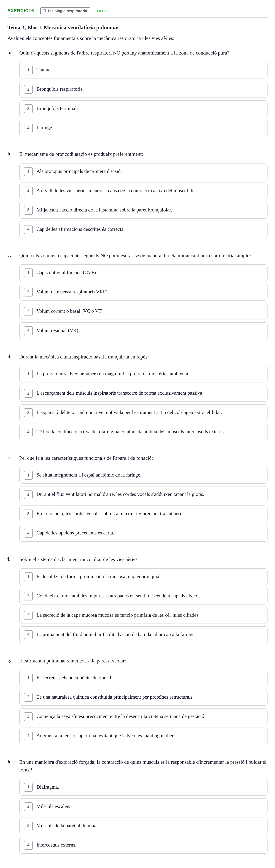The image size is (275, 868).
Task: Click number 4 box beside 'Intercostals externs.'
Action: pos(28,845)
